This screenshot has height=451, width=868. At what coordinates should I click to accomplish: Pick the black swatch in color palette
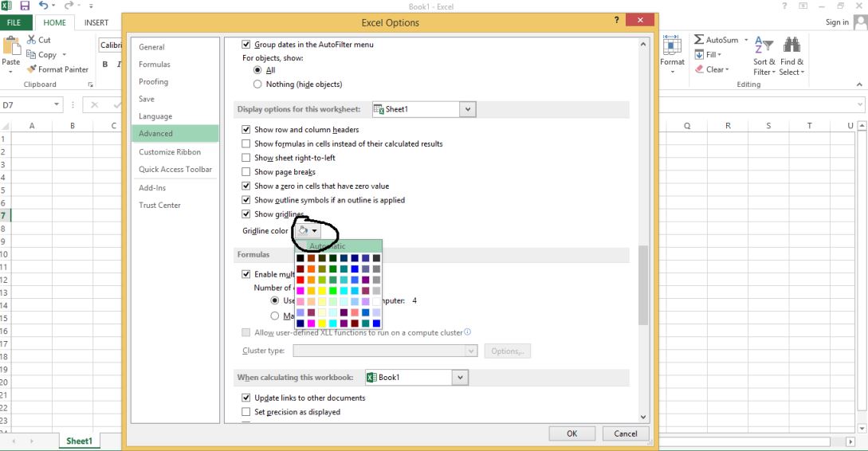click(x=300, y=258)
